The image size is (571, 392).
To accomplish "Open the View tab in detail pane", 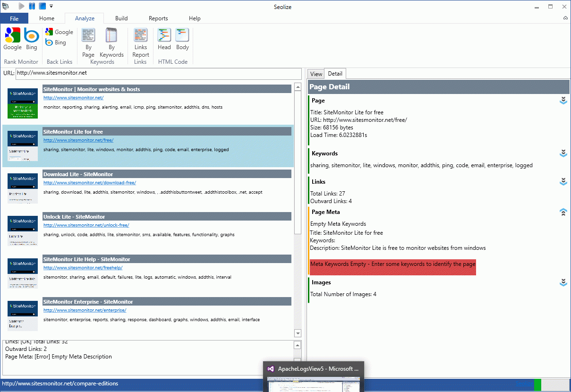I will pyautogui.click(x=316, y=74).
